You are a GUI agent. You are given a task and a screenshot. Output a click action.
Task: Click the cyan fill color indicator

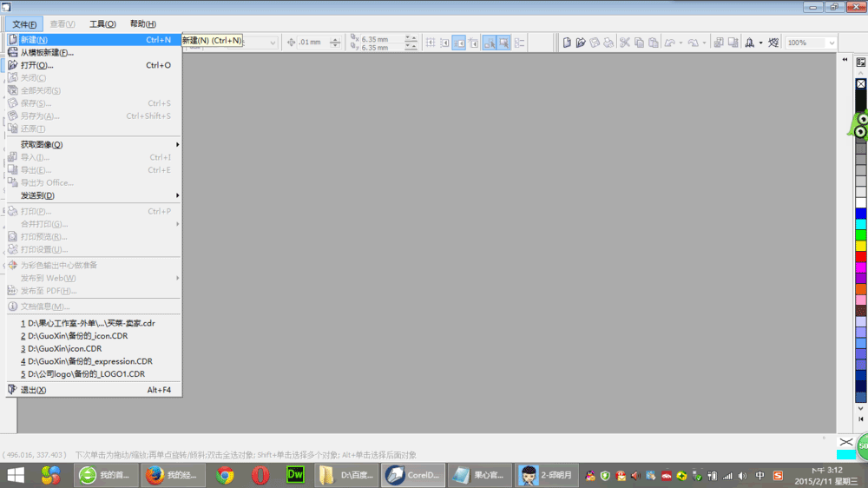(x=845, y=455)
